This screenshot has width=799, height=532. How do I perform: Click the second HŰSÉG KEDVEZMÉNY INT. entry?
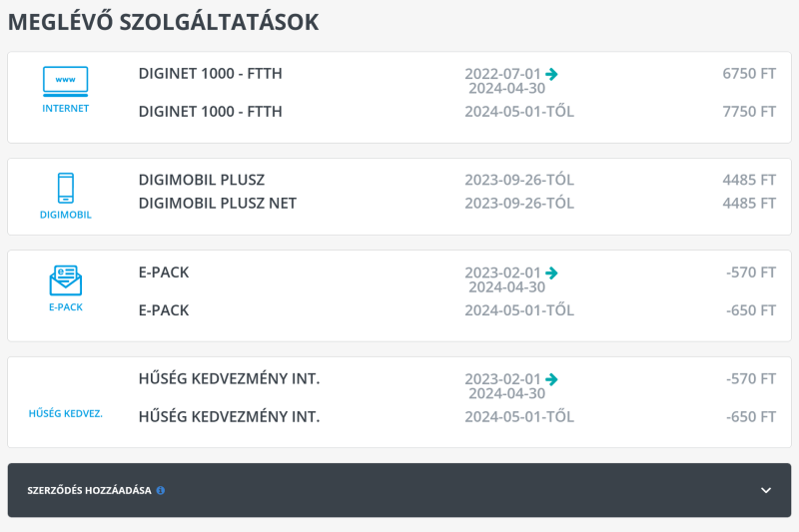[229, 417]
